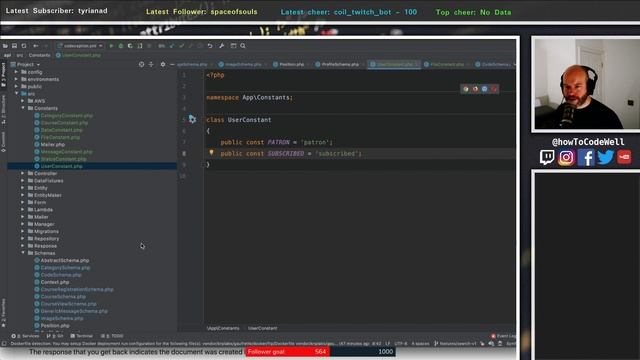Viewport: 640px width, 360px height.
Task: Click the api breadcrumb in navigation bar
Action: 7,55
